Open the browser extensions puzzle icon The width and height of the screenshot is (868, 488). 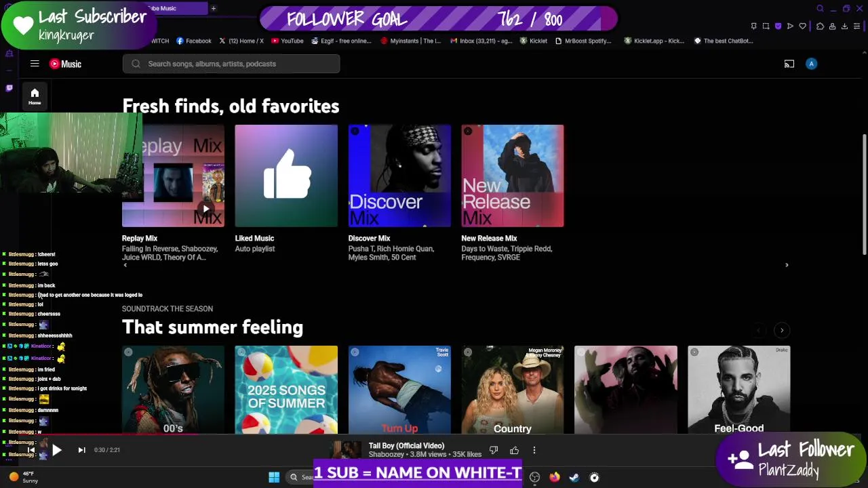pyautogui.click(x=820, y=26)
